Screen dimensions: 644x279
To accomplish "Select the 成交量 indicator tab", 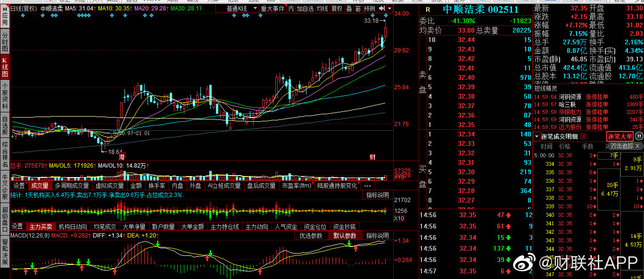I will pos(40,186).
